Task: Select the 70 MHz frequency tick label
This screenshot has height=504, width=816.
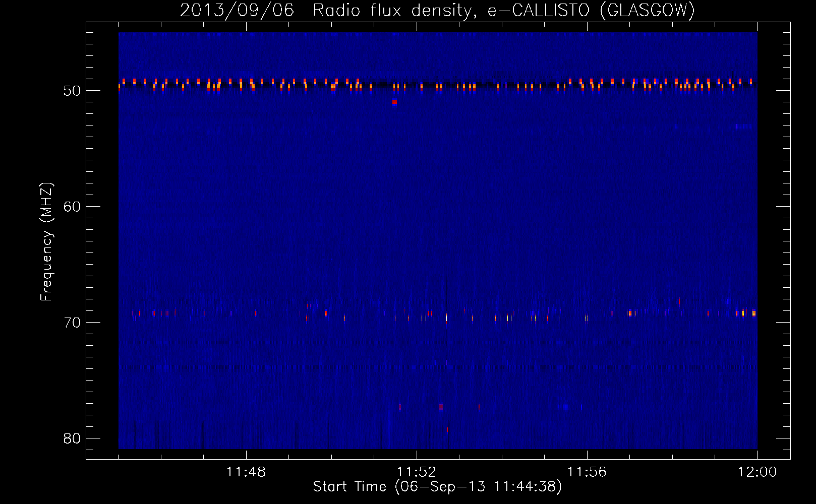Action: pos(72,323)
